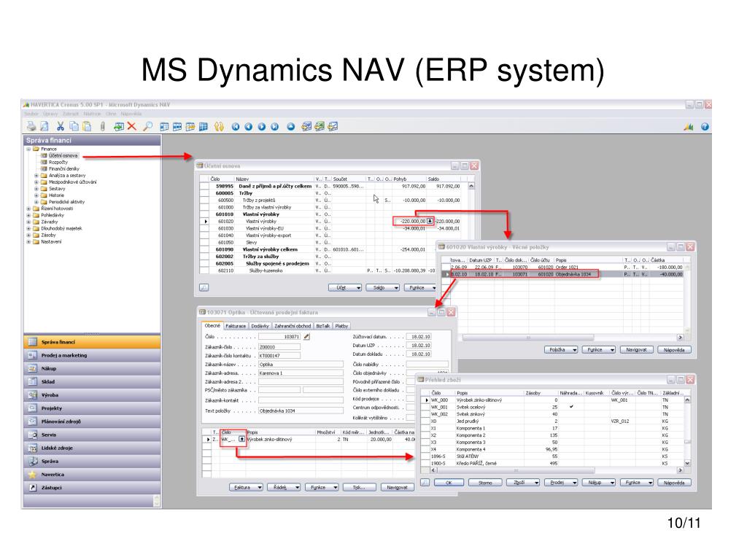Viewport: 747px width, 560px height.
Task: Click the Print icon in the toolbar
Action: click(31, 126)
